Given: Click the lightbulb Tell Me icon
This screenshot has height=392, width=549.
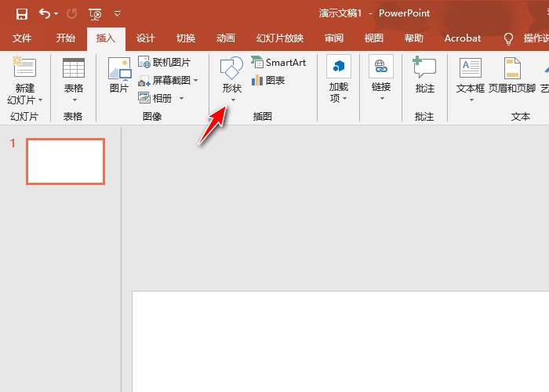Looking at the screenshot, I should click(x=508, y=38).
